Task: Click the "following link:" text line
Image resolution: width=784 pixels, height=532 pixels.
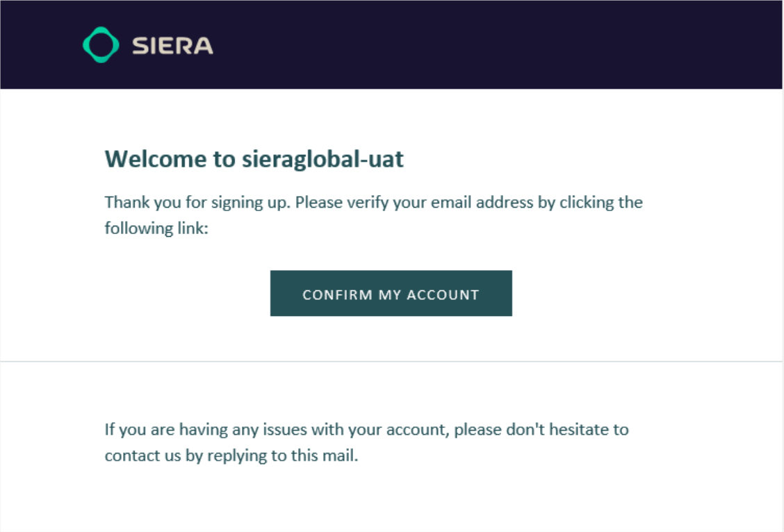Action: click(x=156, y=228)
